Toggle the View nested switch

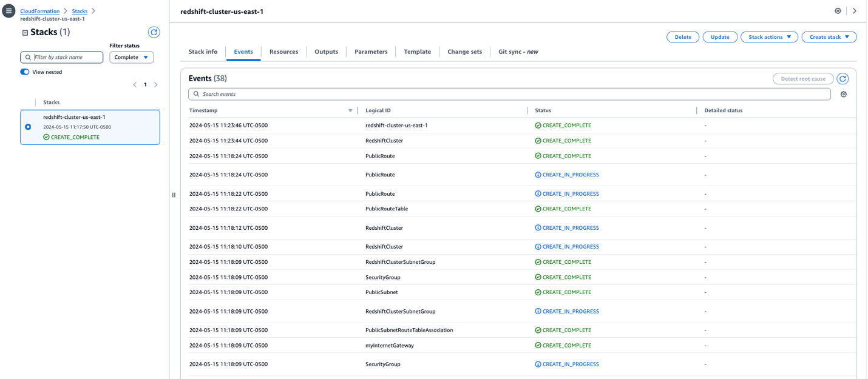25,72
